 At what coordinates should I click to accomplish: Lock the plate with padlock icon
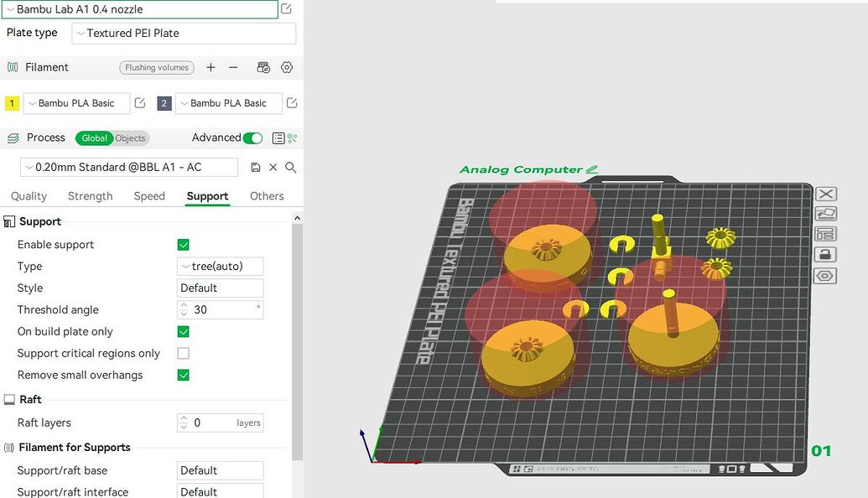pos(825,255)
